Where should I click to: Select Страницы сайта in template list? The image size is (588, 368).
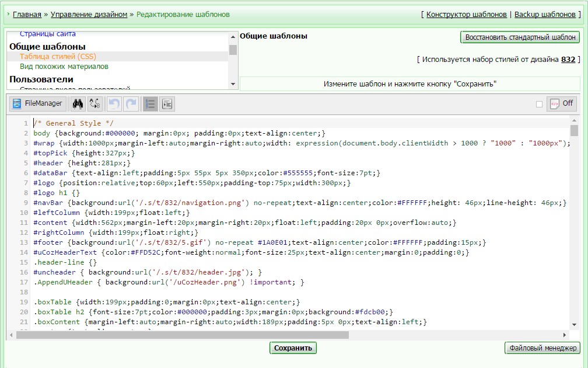[48, 34]
